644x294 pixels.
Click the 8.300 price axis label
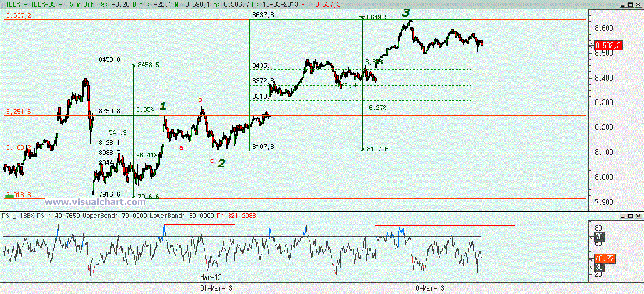pos(604,103)
